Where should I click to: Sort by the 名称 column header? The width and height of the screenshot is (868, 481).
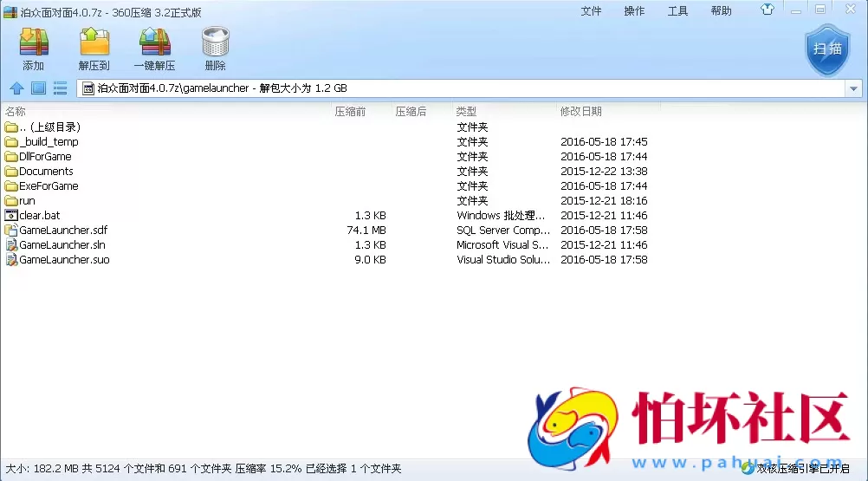pos(16,111)
